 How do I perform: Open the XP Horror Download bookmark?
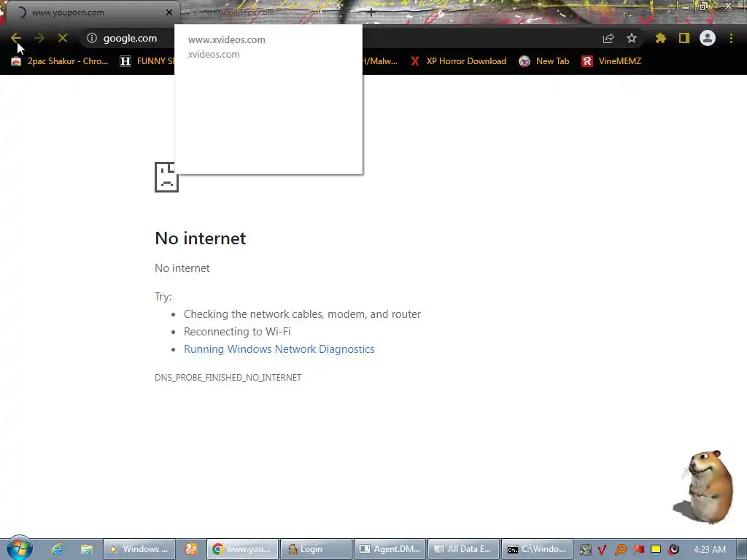[458, 61]
